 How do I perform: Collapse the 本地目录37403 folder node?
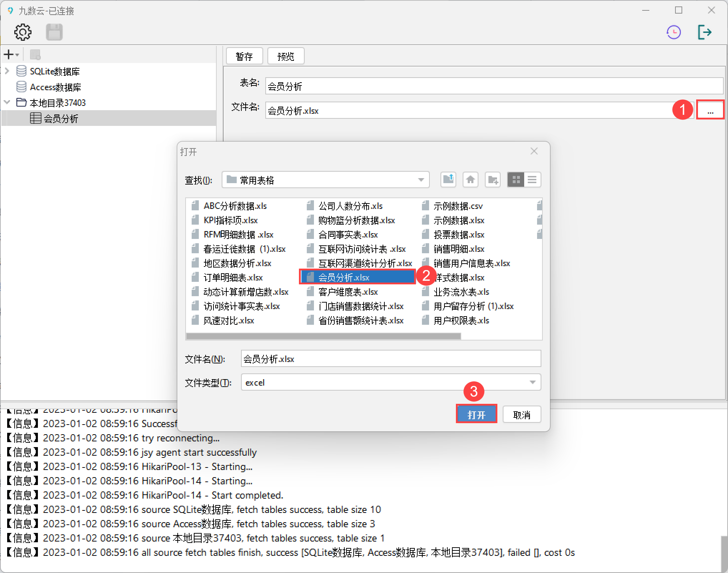(7, 103)
